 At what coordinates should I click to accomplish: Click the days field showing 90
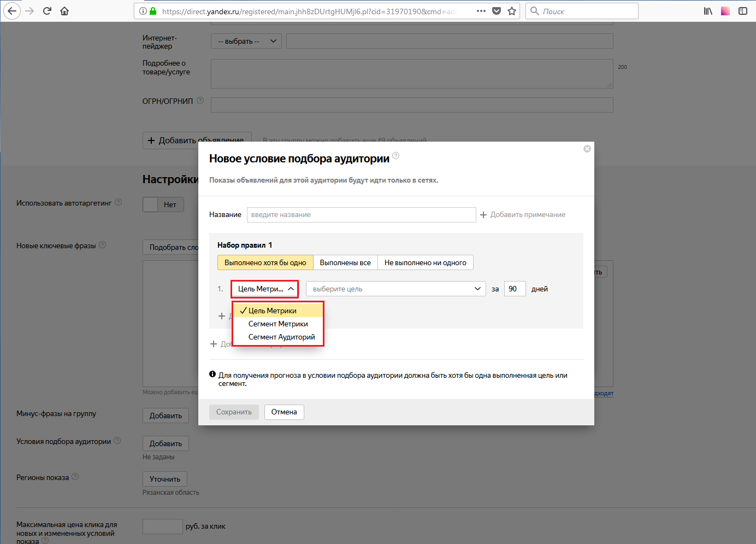(515, 289)
